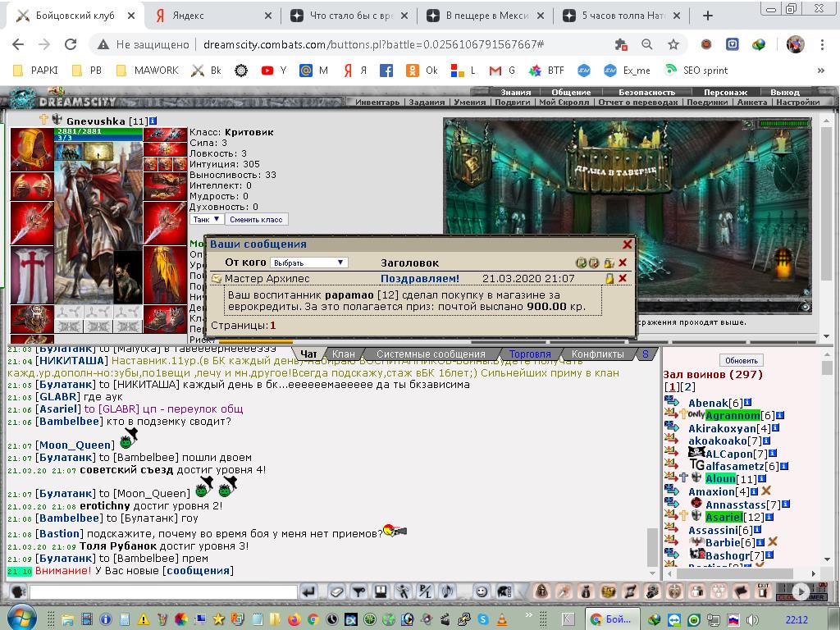Click the lock icon in the messages header row

pos(609,262)
